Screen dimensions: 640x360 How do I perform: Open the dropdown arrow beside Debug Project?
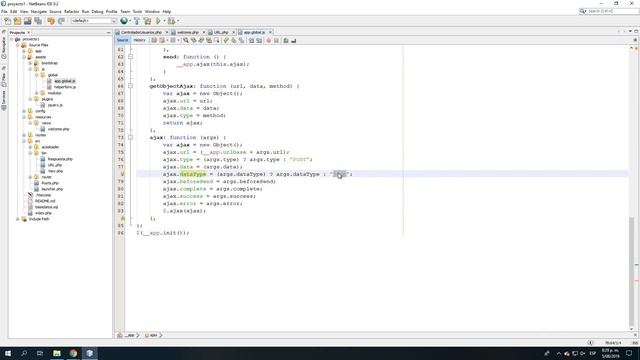(x=178, y=21)
